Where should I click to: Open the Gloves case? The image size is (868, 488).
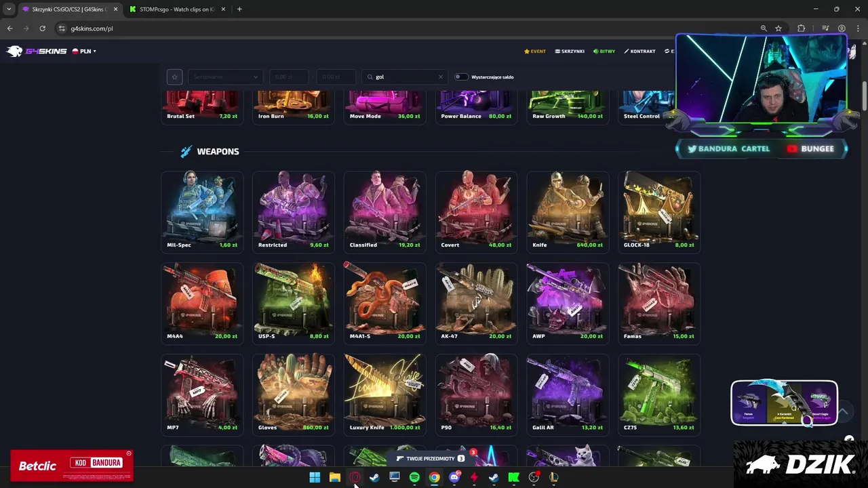[294, 394]
